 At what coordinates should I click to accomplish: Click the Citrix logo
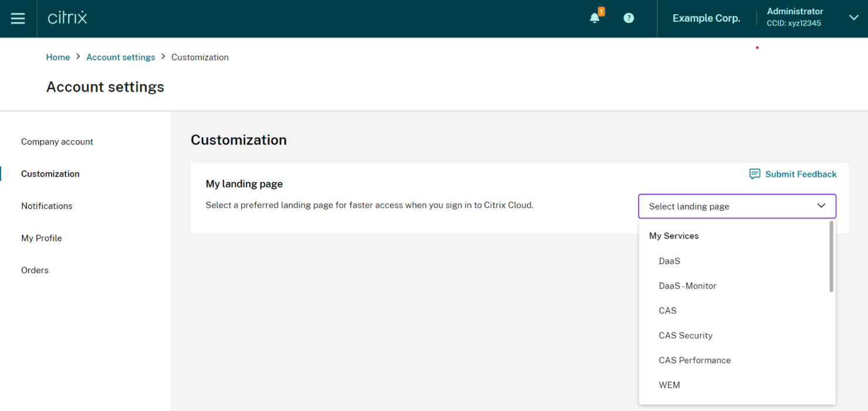(67, 18)
